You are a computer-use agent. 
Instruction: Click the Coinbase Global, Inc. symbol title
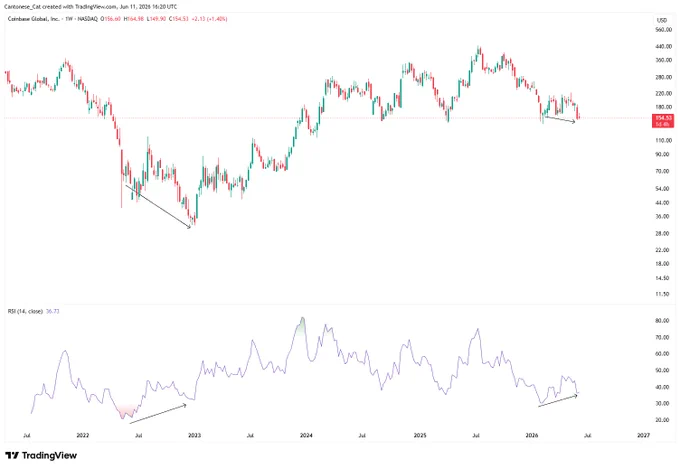pos(33,19)
